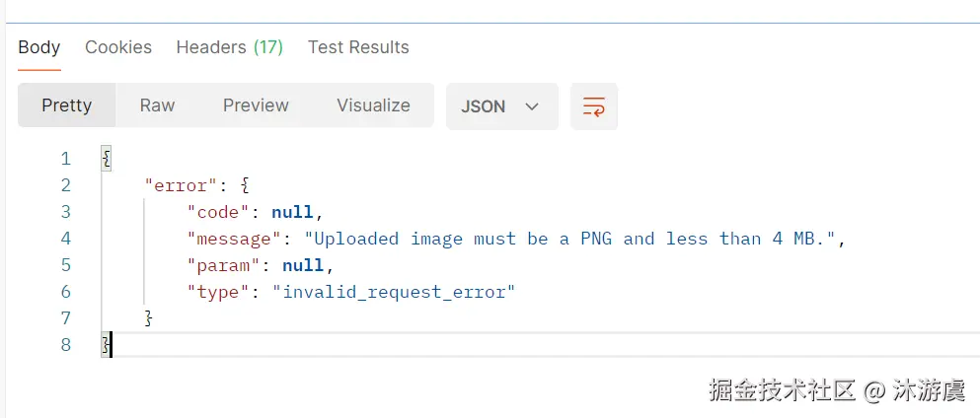Click the "invalid_request_error" value
This screenshot has width=980, height=418.
pyautogui.click(x=394, y=292)
